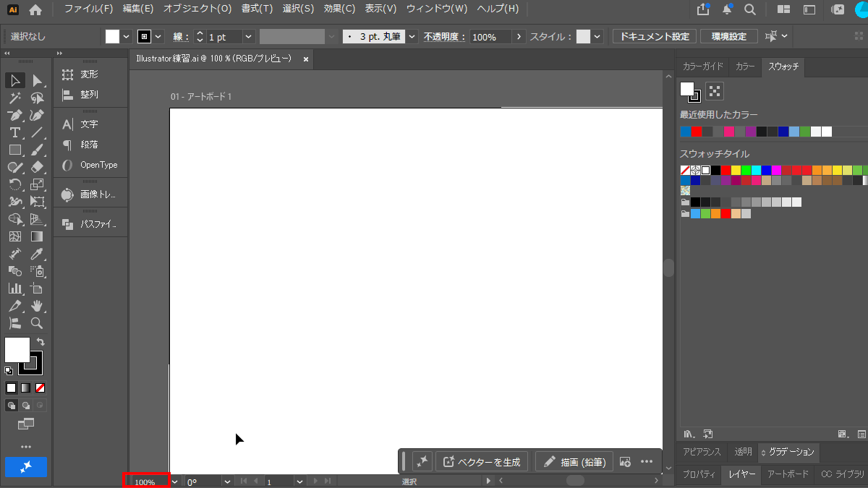Enable Draw Behind mode
This screenshot has height=488, width=868.
point(26,406)
